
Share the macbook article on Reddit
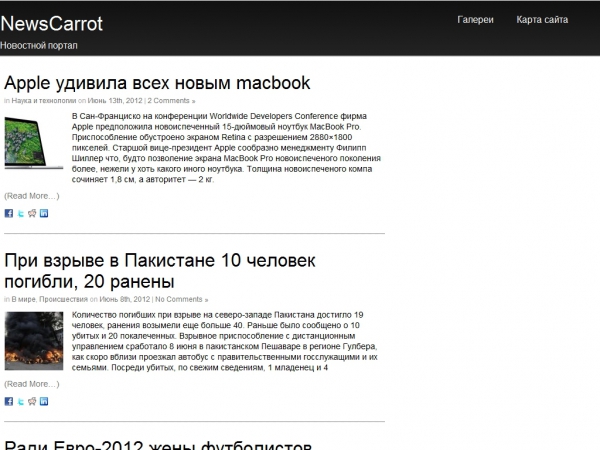click(32, 213)
